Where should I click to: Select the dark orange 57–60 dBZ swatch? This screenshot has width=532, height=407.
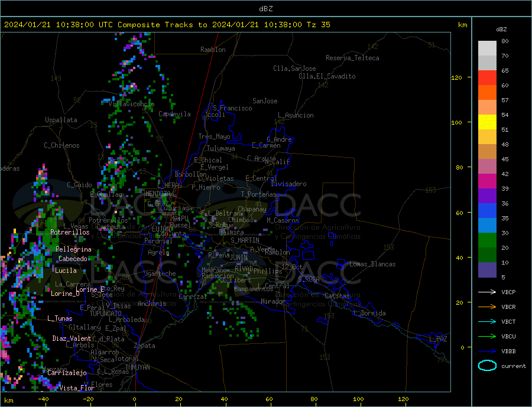point(487,93)
